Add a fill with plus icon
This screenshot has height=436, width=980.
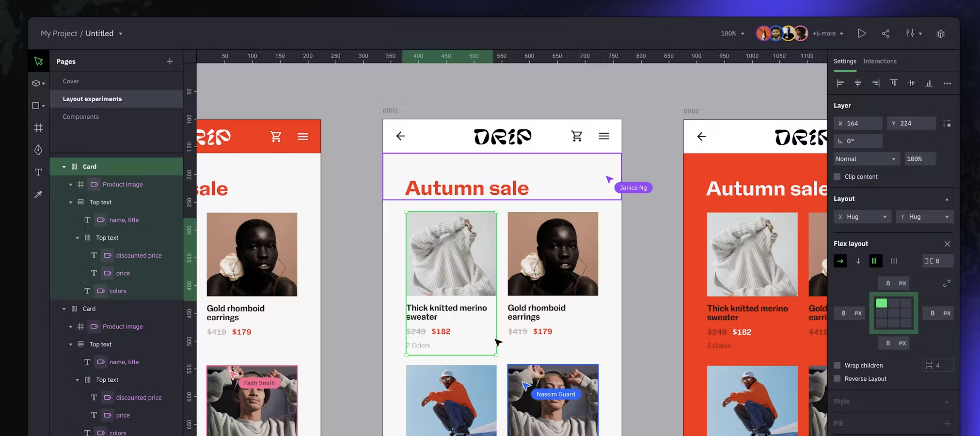click(x=947, y=423)
